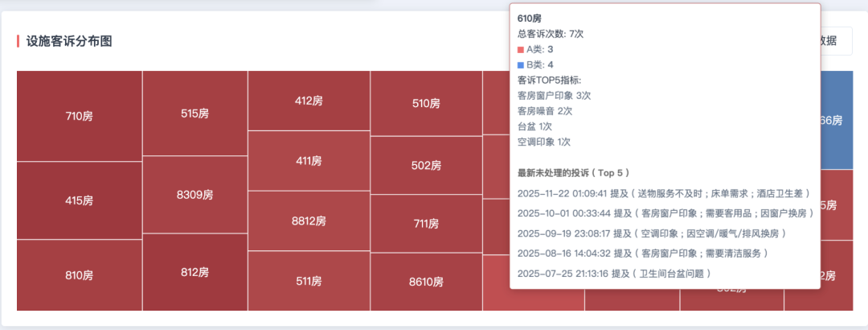Click the 411房 cell

point(309,161)
